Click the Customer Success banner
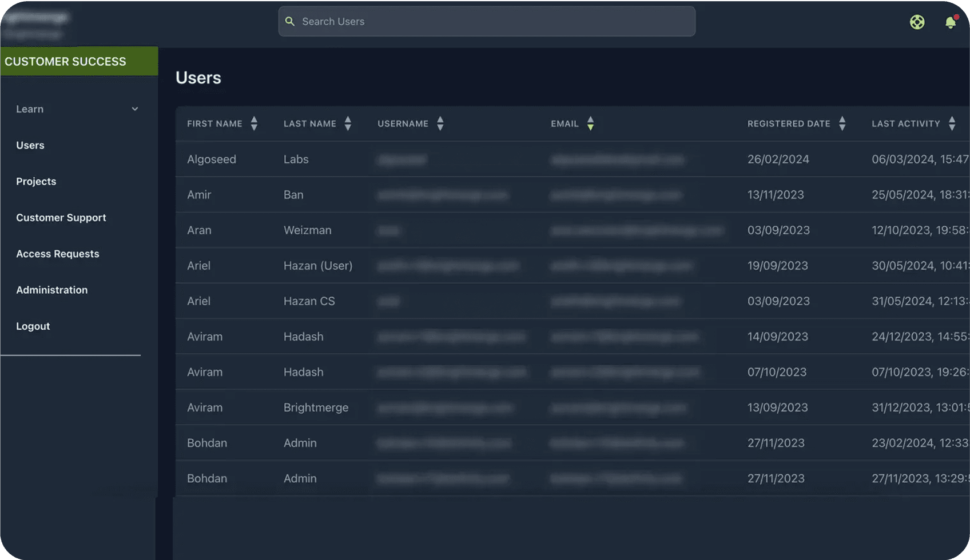 click(x=79, y=61)
